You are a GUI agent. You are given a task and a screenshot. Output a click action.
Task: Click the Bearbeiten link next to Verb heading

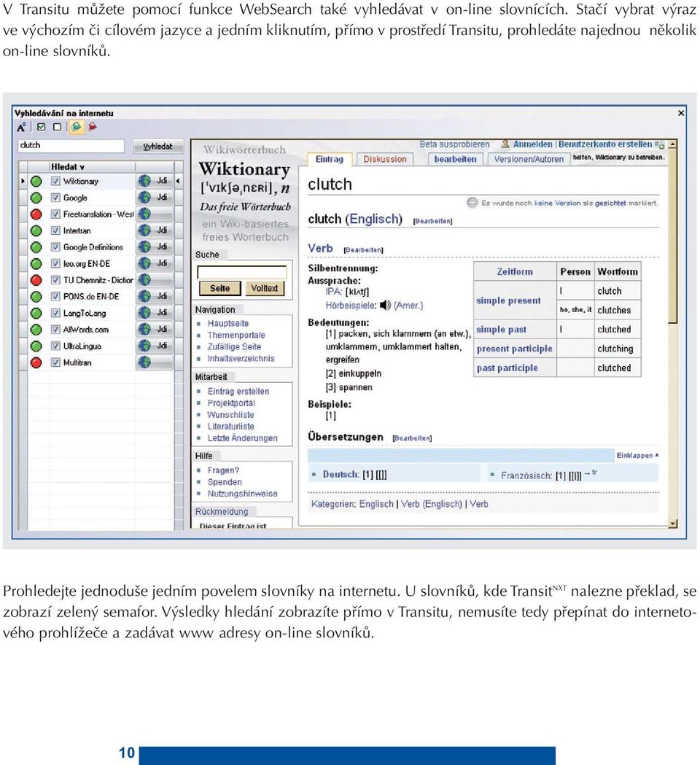363,250
